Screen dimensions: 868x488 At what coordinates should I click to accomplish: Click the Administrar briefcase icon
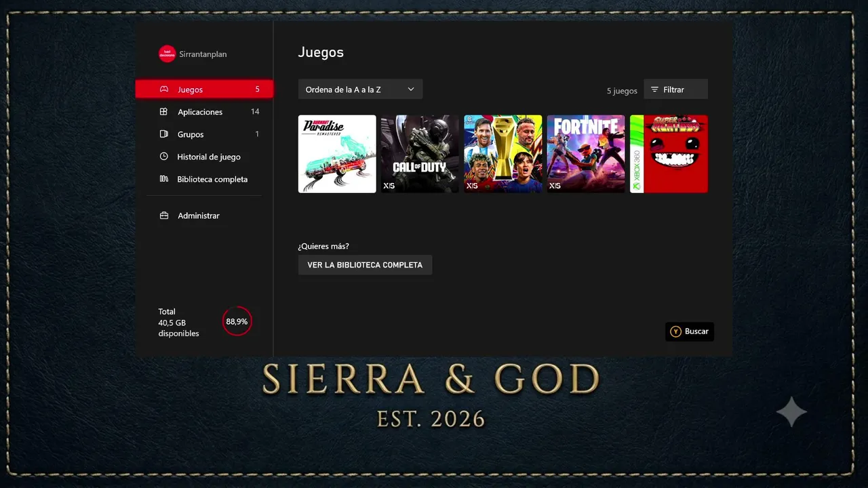tap(163, 216)
